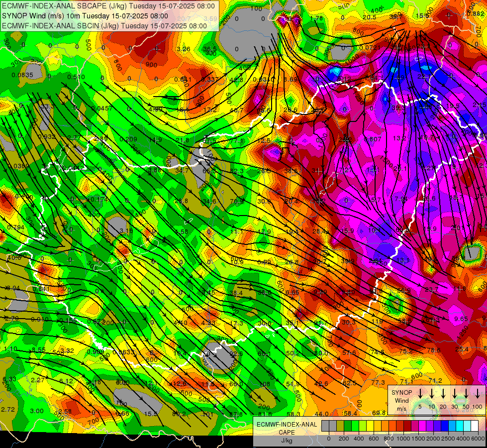Click the map value '0.807'
This screenshot has height=448, width=487.
click(373, 139)
